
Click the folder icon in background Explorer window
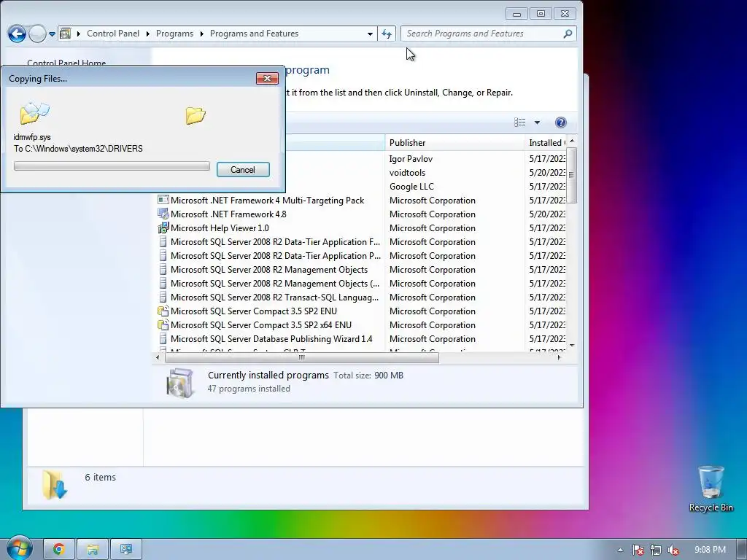[x=54, y=484]
